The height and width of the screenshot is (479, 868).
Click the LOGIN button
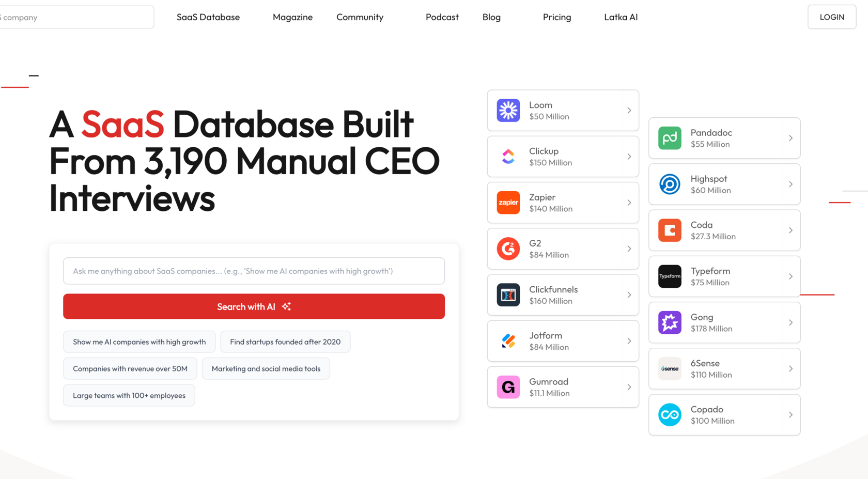click(832, 17)
